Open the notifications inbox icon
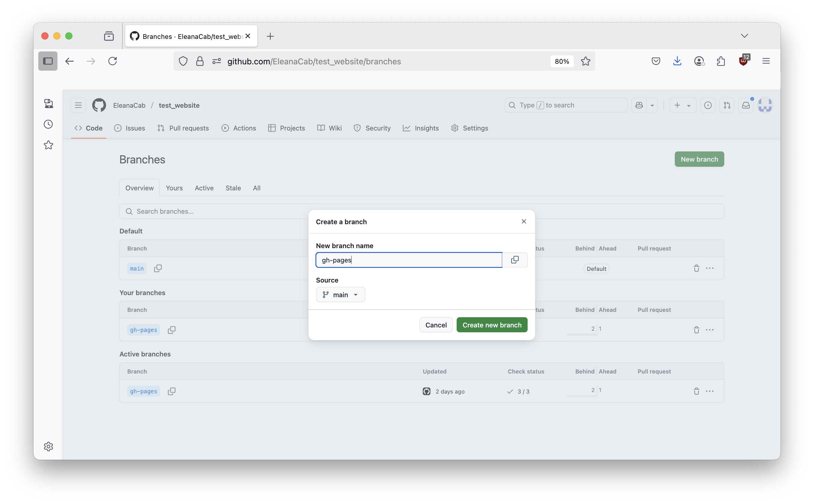Viewport: 814px width, 504px height. pyautogui.click(x=746, y=105)
